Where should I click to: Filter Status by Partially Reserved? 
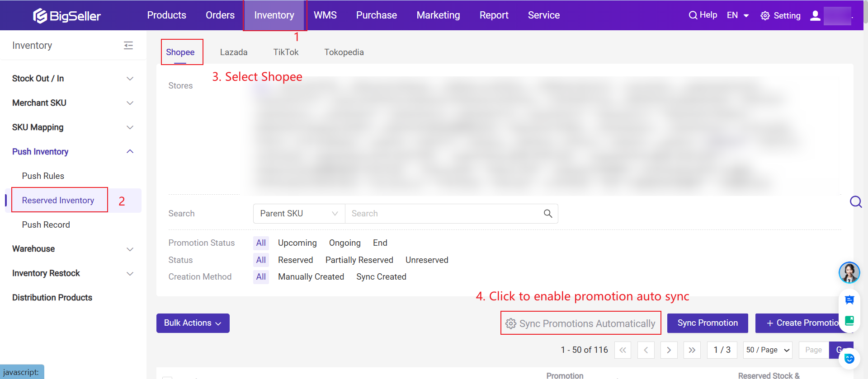pos(359,260)
